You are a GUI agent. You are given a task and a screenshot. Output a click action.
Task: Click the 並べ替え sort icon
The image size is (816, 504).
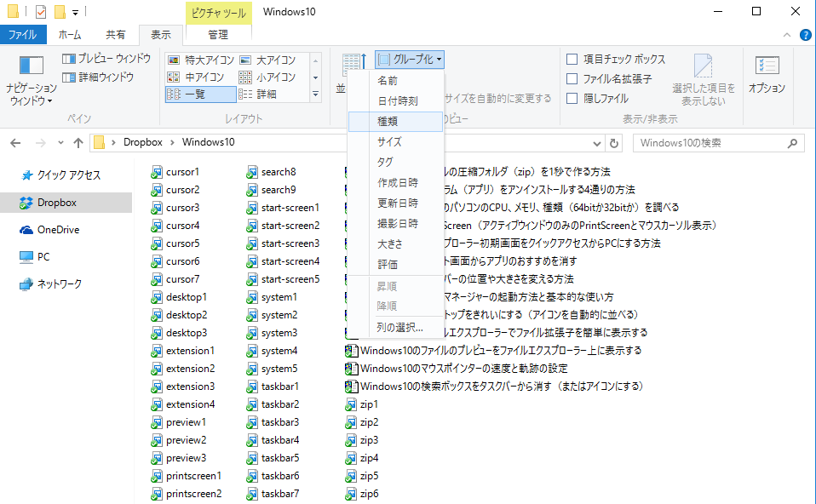tap(353, 68)
